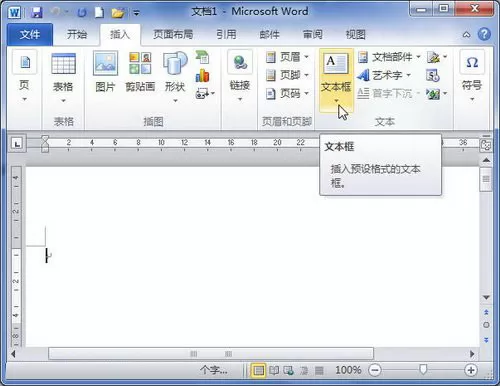Select the 插入 Insert tab
Viewport: 500px width, 386px height.
click(x=120, y=34)
